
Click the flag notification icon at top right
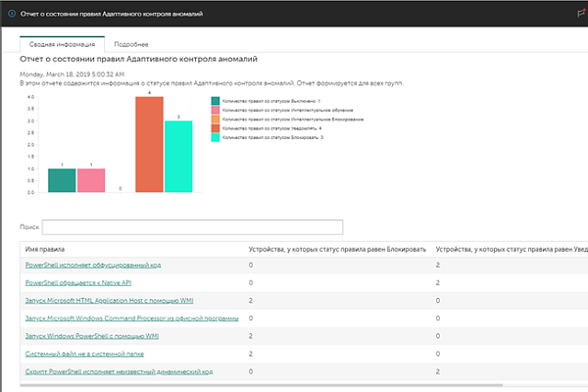point(581,14)
